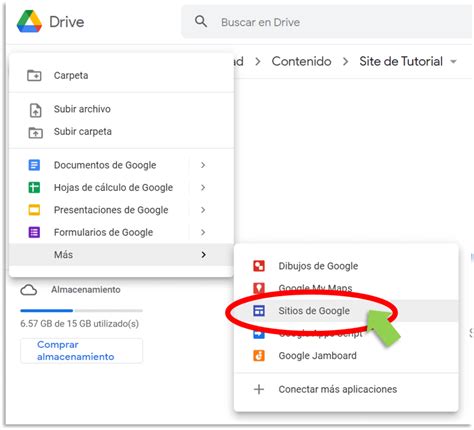Focus the Buscar en Drive search field
Screen dimensions: 474x430
(x=327, y=22)
